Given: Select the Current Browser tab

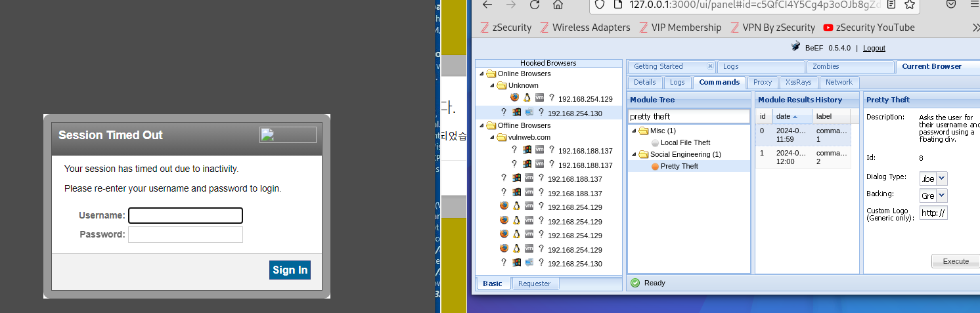Looking at the screenshot, I should point(937,66).
